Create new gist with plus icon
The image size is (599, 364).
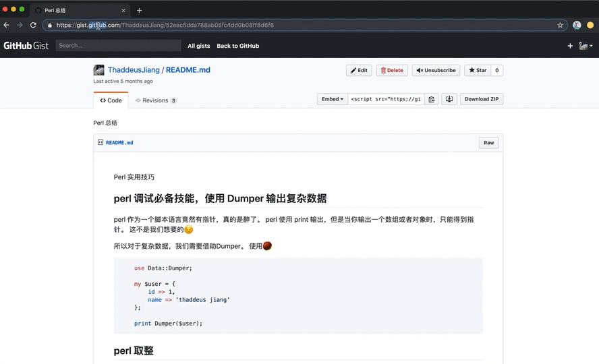coord(570,46)
